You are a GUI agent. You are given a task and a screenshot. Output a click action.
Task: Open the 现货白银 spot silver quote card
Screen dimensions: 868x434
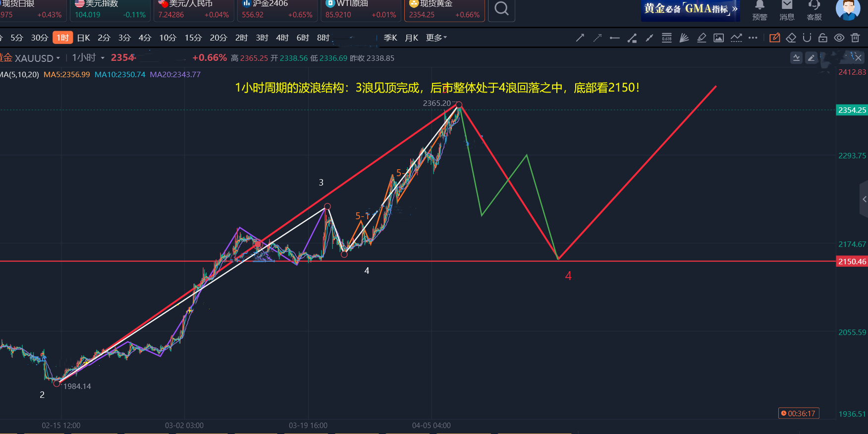32,10
